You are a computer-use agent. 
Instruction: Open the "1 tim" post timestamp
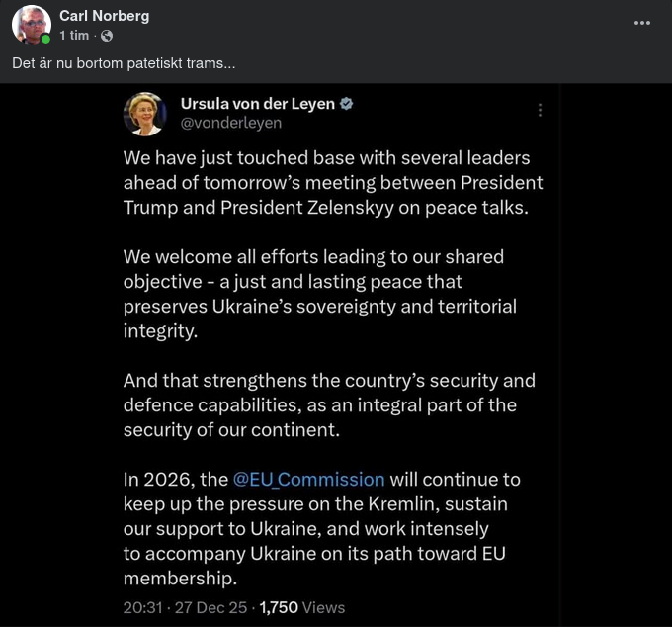tap(74, 35)
